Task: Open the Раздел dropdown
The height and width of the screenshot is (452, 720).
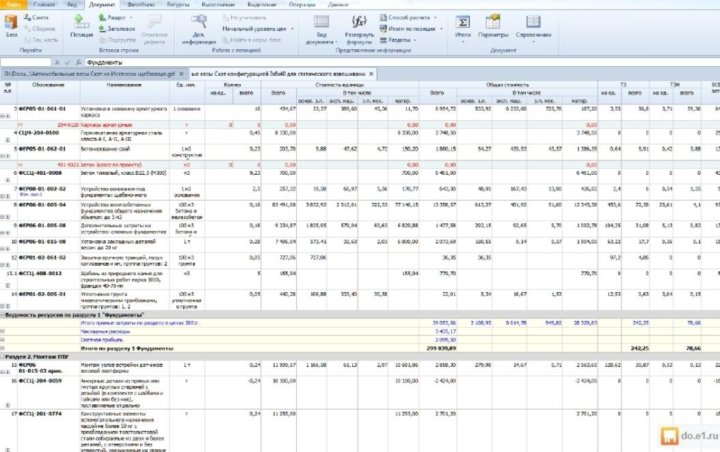Action: pos(117,18)
